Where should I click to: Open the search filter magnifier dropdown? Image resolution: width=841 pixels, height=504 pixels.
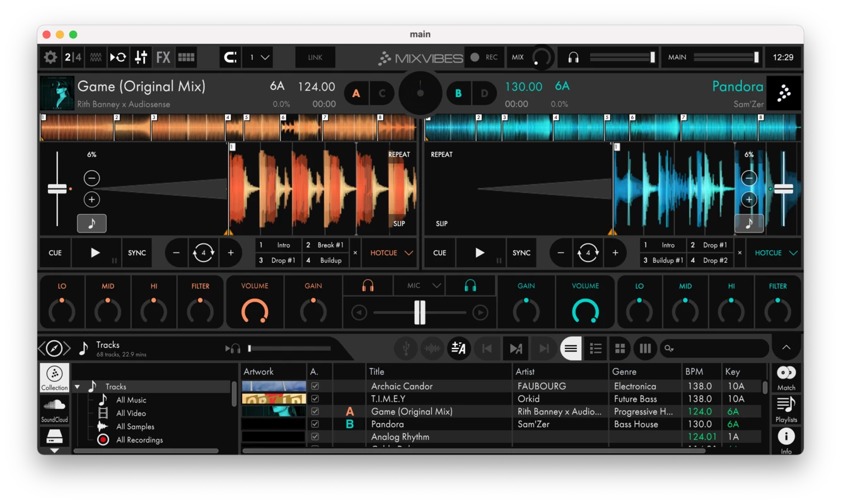click(x=669, y=348)
